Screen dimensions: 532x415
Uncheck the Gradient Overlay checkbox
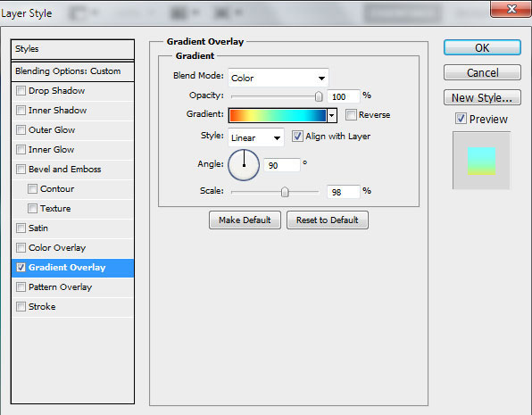21,268
